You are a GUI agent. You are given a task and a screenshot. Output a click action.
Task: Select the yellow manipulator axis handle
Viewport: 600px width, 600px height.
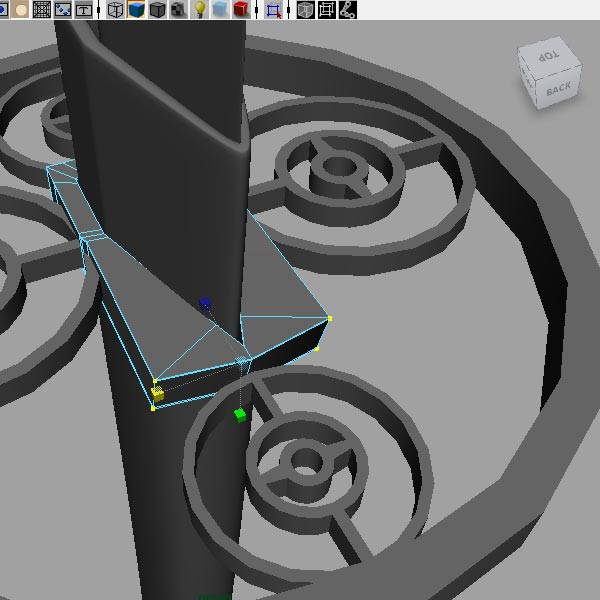[x=157, y=393]
